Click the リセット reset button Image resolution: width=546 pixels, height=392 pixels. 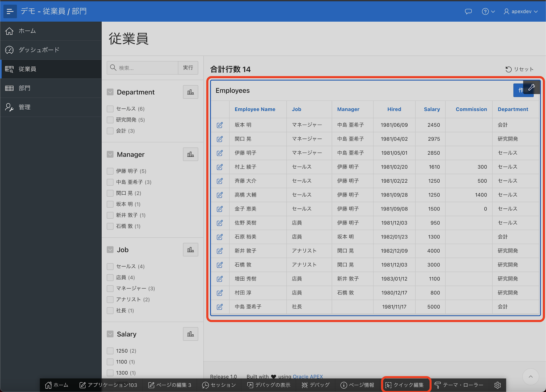pyautogui.click(x=519, y=69)
